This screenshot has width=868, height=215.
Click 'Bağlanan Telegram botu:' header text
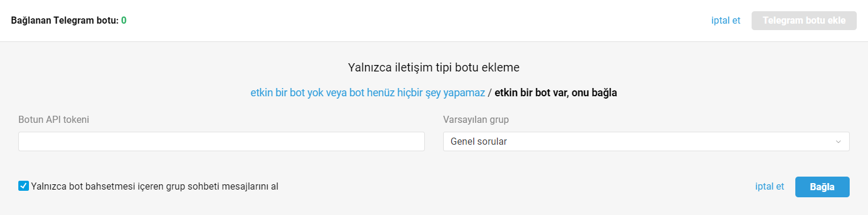point(65,21)
